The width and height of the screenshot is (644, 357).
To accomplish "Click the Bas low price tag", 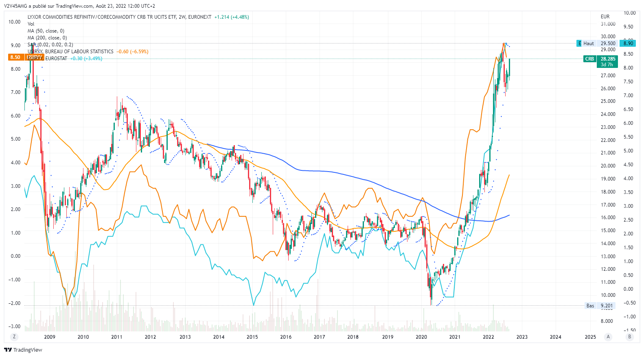I will 590,306.
